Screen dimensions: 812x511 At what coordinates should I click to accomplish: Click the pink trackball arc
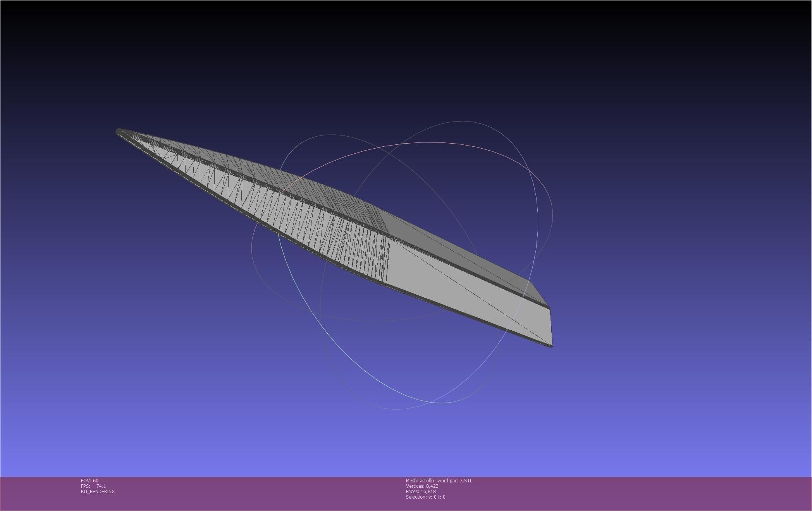click(426, 142)
